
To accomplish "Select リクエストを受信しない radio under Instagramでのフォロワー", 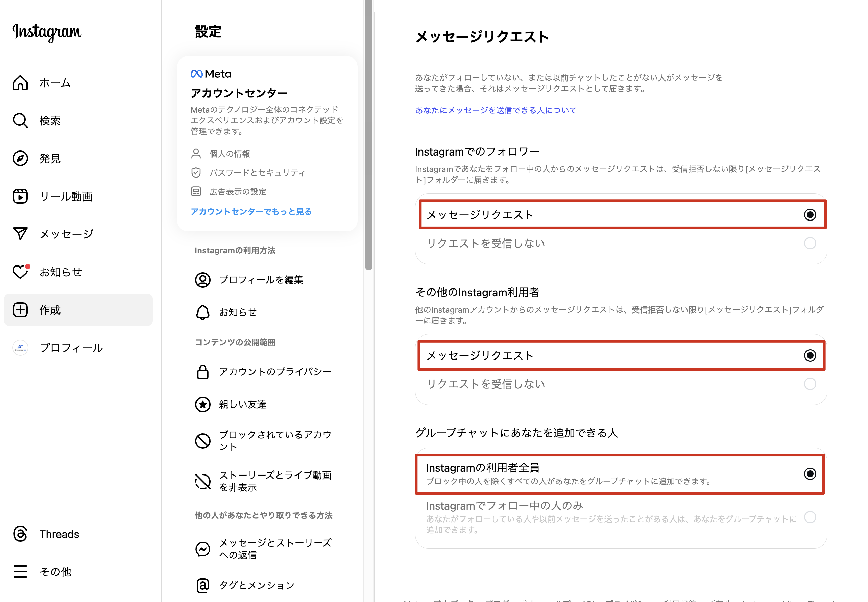I will pyautogui.click(x=810, y=243).
